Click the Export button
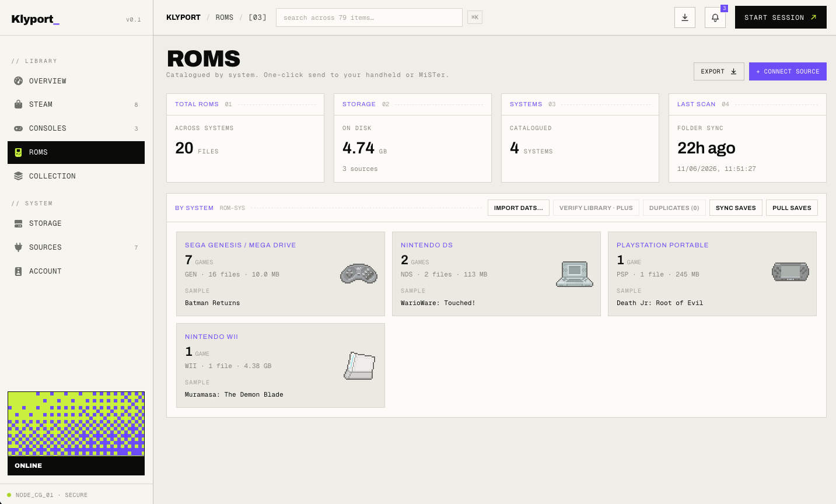This screenshot has height=504, width=836. 719,71
